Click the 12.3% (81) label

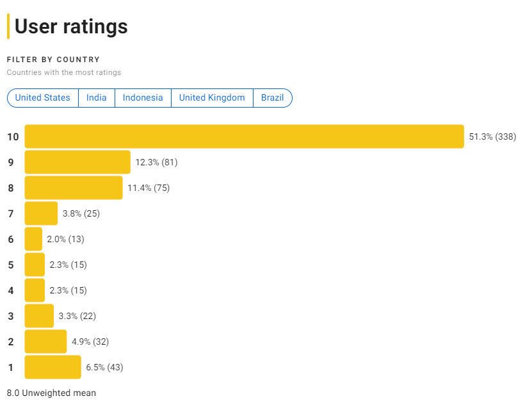tap(156, 162)
